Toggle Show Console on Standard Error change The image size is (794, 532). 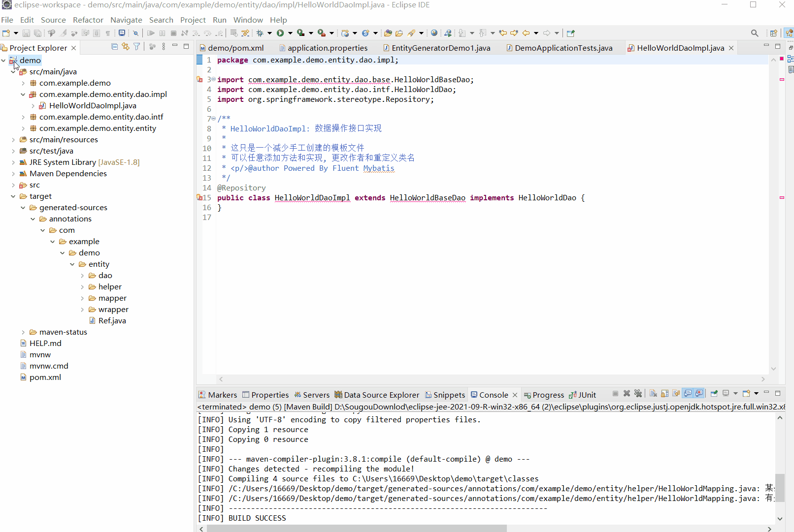[x=699, y=394]
